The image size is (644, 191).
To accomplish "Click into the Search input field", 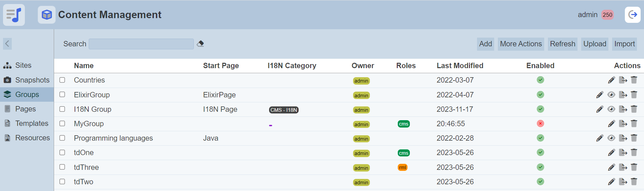I will coord(141,44).
